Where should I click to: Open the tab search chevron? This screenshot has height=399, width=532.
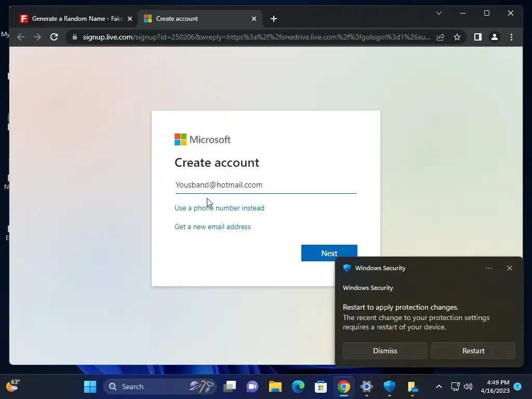click(438, 13)
